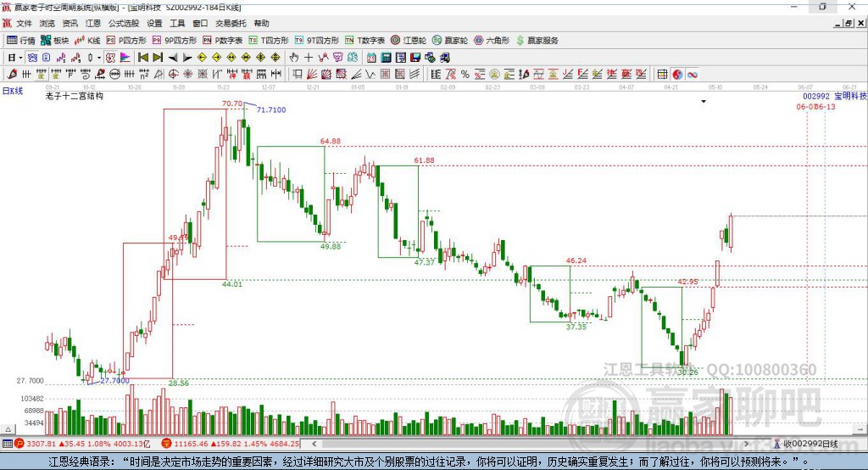Select the n² number tool icon

(x=144, y=75)
